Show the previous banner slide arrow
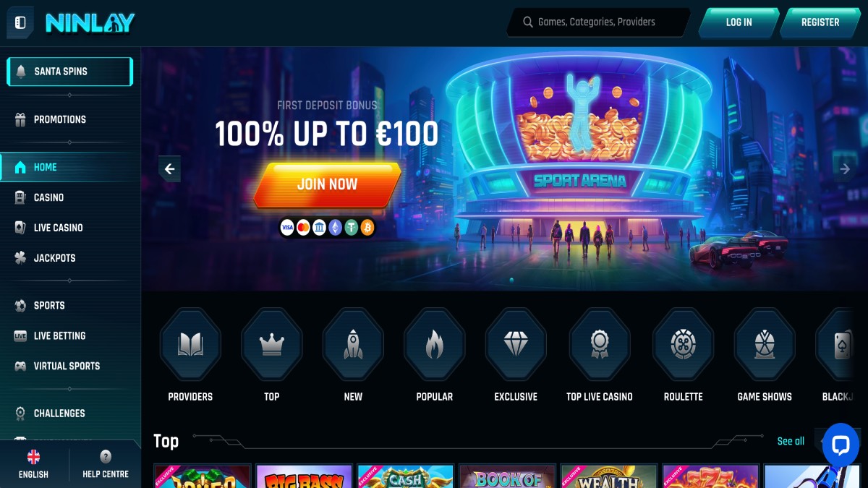Screen dimensions: 868x488 (x=170, y=169)
